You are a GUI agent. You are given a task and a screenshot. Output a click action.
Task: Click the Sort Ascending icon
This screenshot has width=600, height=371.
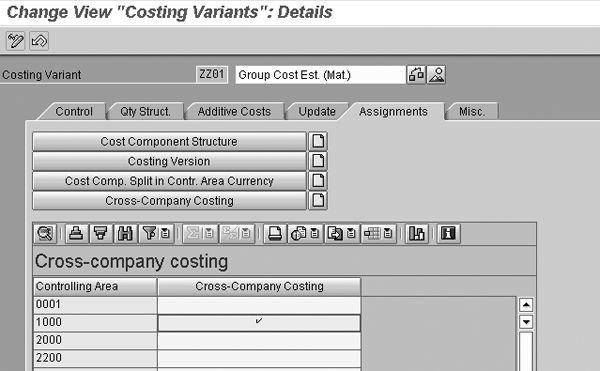(x=77, y=234)
